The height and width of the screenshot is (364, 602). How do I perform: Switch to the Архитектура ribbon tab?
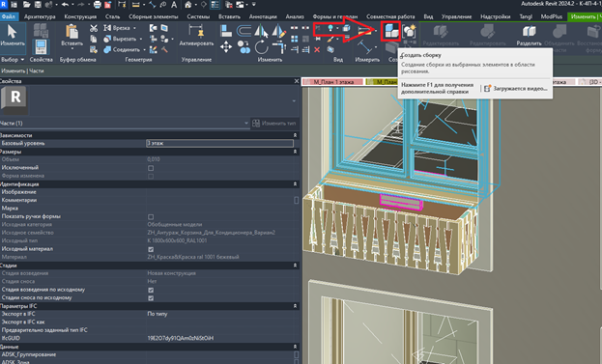tap(40, 16)
